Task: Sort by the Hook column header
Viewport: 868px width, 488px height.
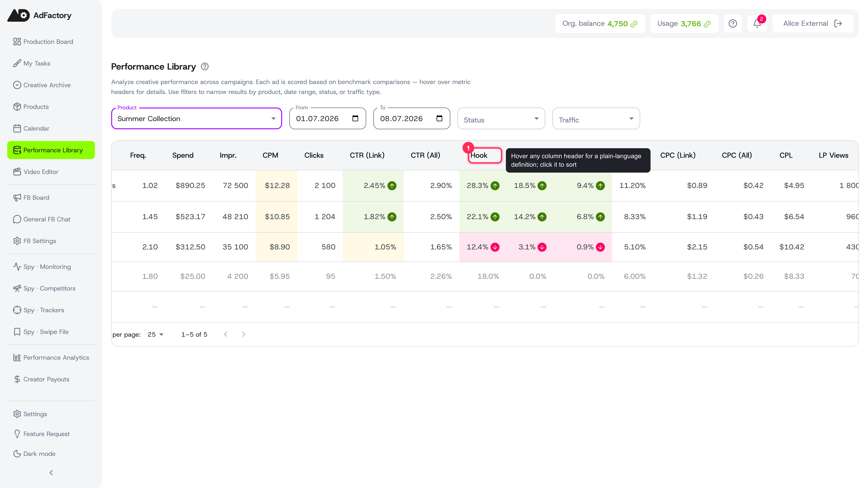Action: (x=479, y=155)
